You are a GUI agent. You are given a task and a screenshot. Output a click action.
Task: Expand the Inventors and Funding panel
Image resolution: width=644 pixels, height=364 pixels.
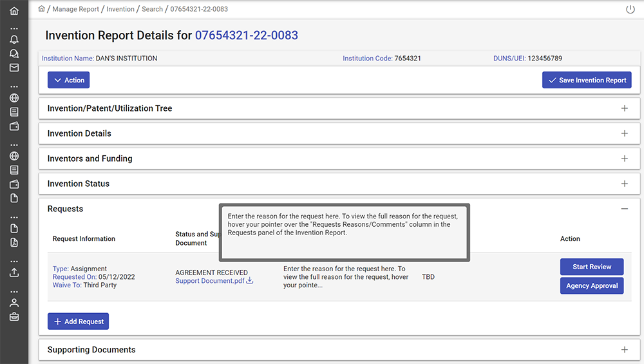point(624,158)
